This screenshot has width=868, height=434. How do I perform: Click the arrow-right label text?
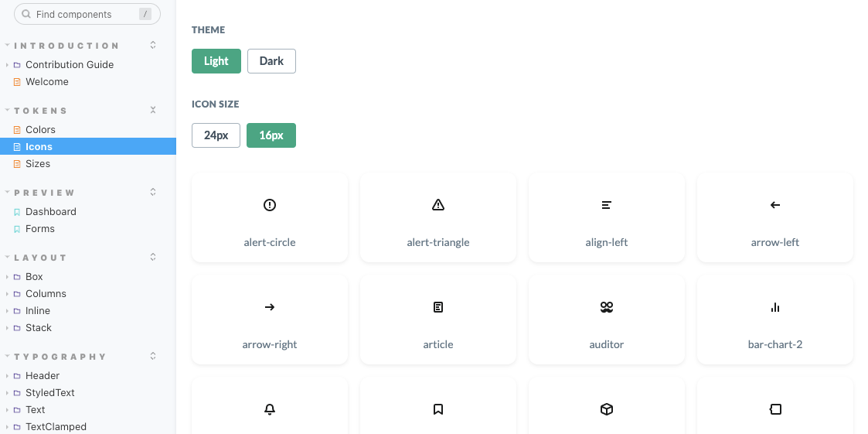coord(270,344)
